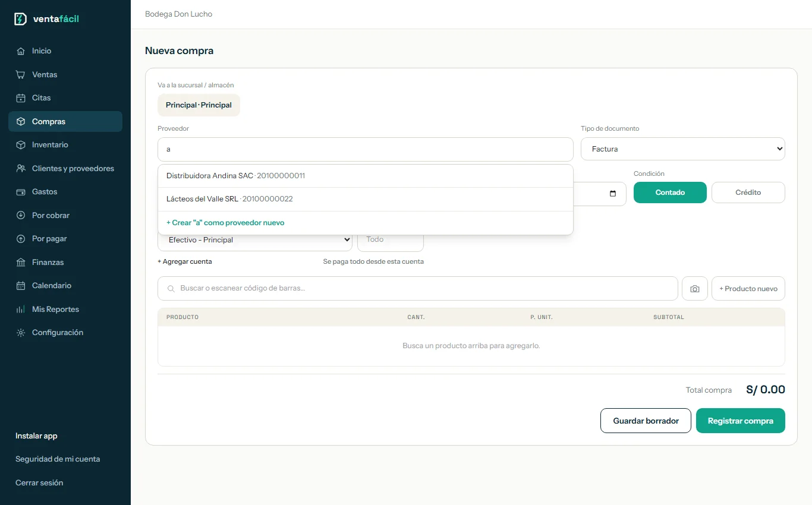Select Contado payment condition
Viewport: 812px width, 505px height.
pos(670,192)
